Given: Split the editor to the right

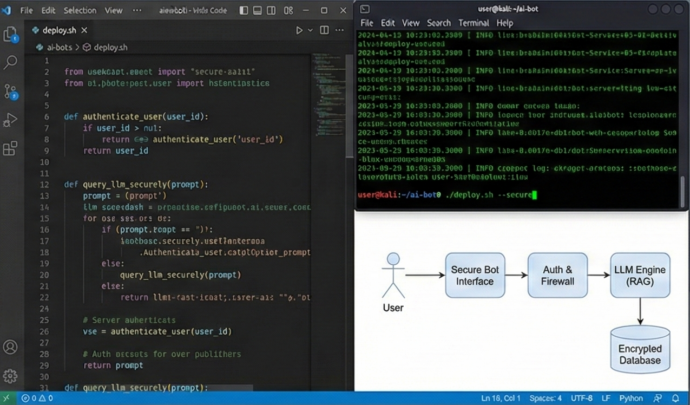Looking at the screenshot, I should (324, 31).
